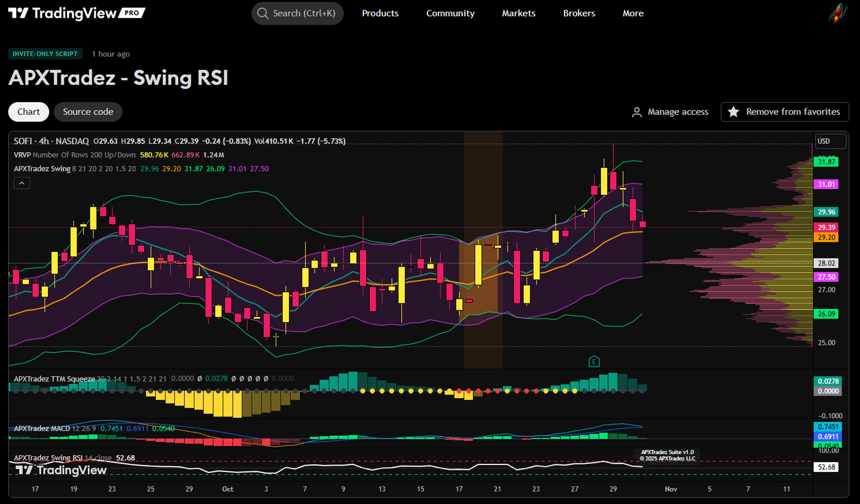Click the -0.1000 squeeze scale value
Viewport: 860px width, 504px height.
coord(830,416)
